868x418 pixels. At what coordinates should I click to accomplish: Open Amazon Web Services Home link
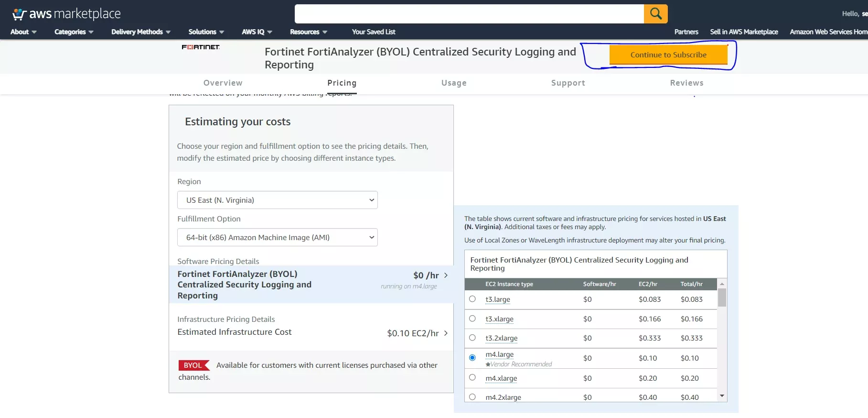[829, 32]
